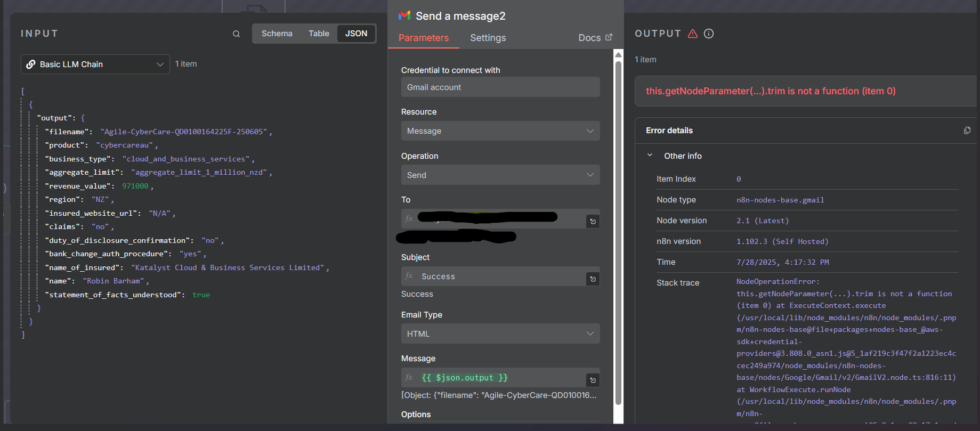Viewport: 980px width, 431px height.
Task: Click the Gmail account credential field
Action: click(500, 87)
